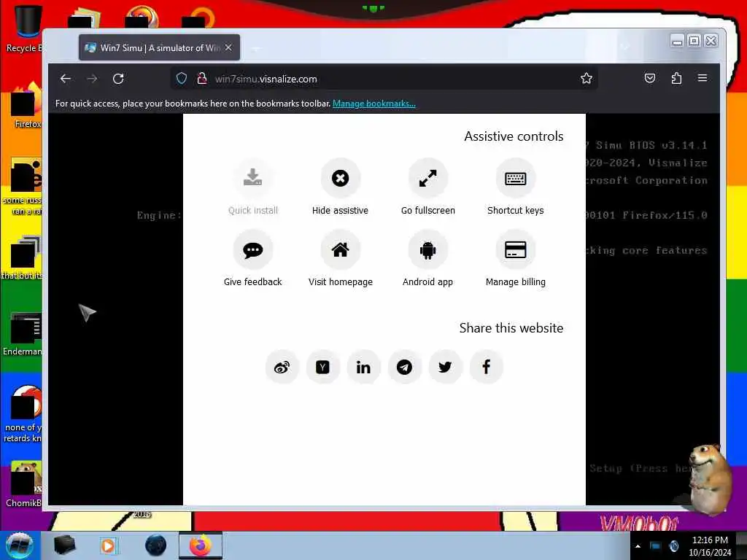Go fullscreen using the arrows icon

[x=427, y=178]
